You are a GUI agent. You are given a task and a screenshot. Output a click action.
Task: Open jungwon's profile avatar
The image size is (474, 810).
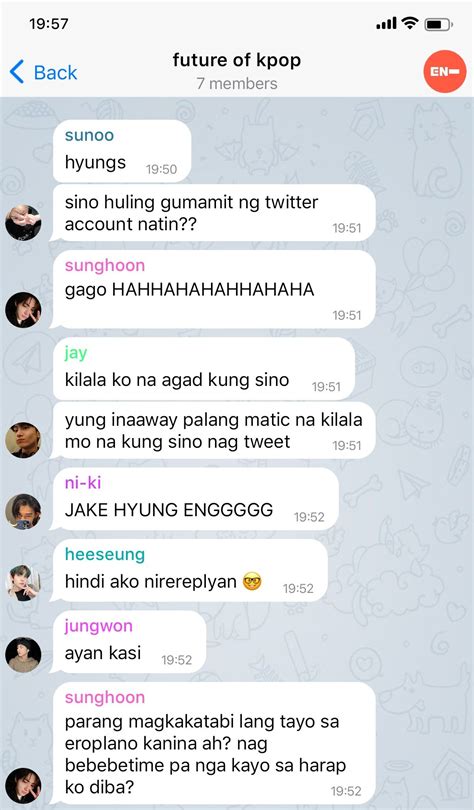coord(23,655)
